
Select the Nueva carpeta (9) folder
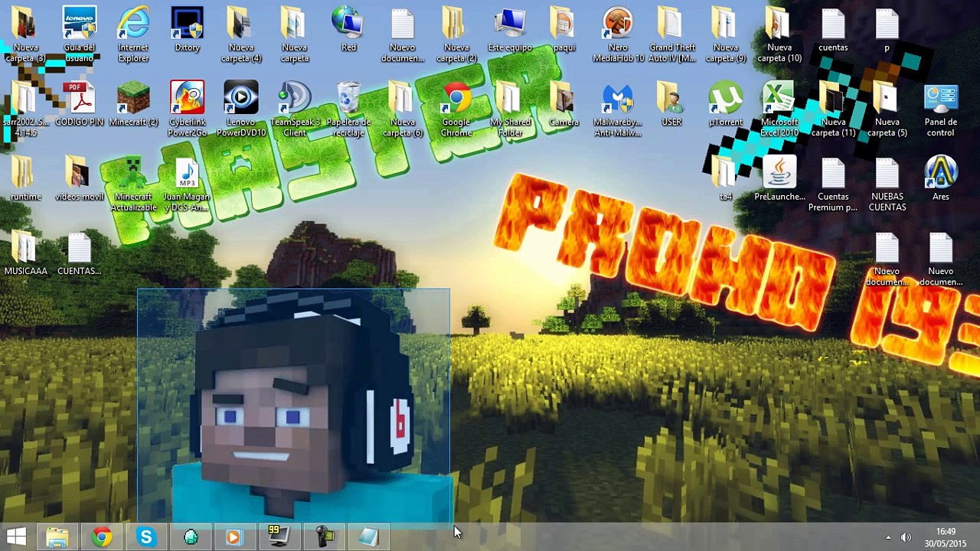[726, 34]
